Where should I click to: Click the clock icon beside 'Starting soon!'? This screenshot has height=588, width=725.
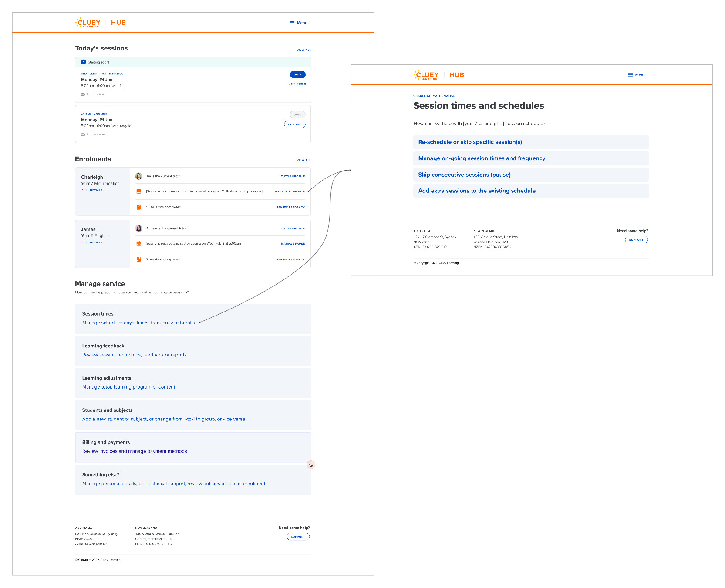point(84,62)
